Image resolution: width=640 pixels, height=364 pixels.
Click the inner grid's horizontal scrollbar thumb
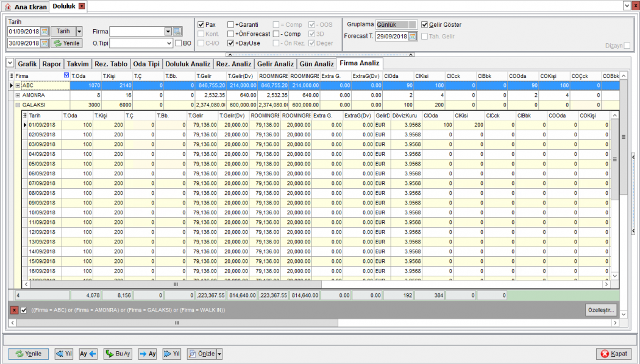coord(176,284)
